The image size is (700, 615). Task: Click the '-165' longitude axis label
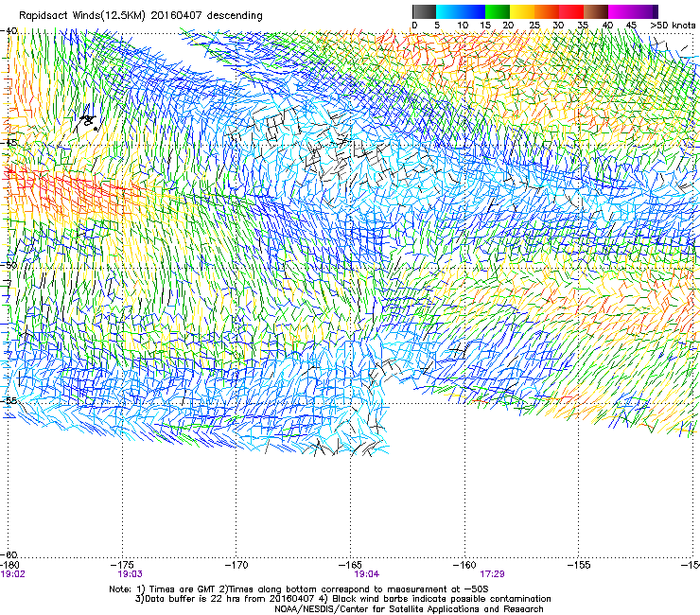(351, 565)
